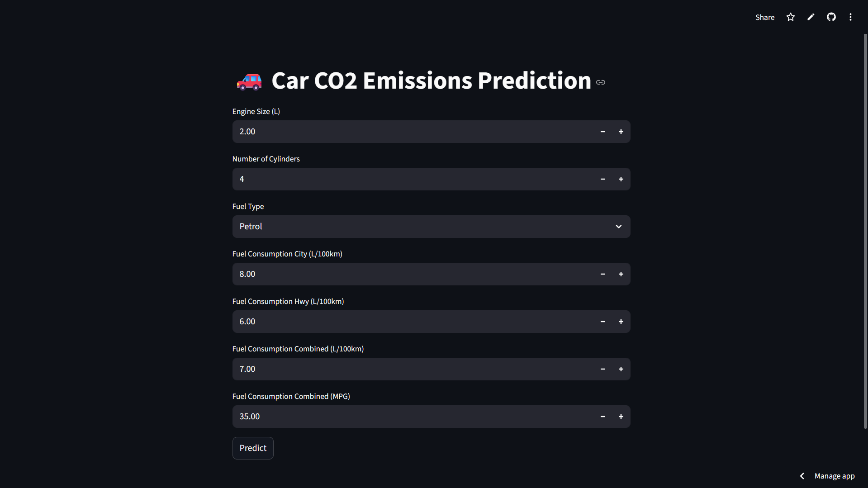The image size is (868, 488).
Task: Increase Fuel Consumption Combined L/100km value
Action: (x=621, y=369)
